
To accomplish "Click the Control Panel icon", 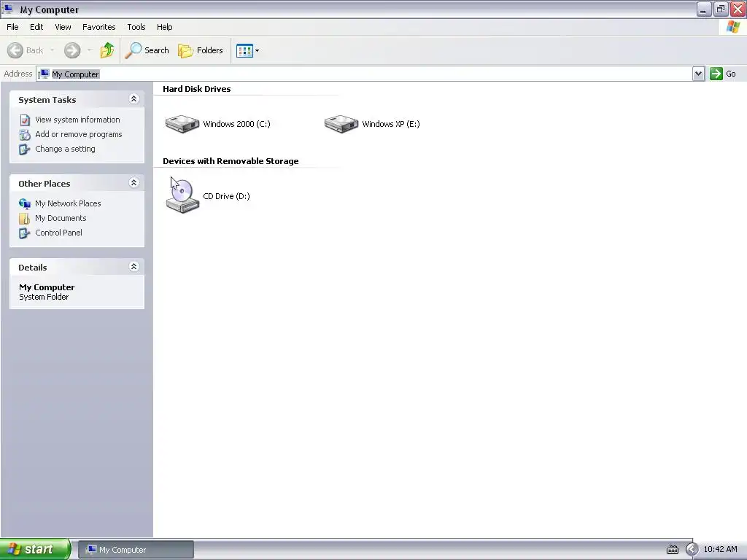I will [24, 233].
